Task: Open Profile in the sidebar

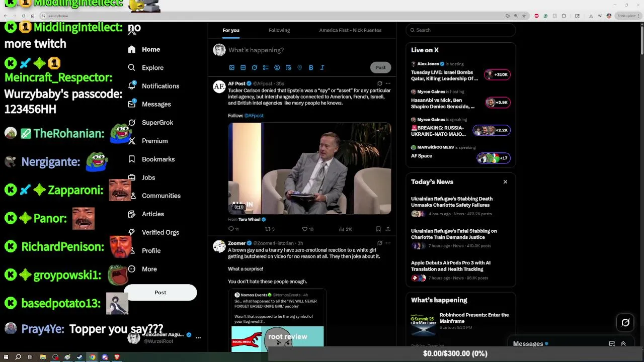Action: point(144,250)
